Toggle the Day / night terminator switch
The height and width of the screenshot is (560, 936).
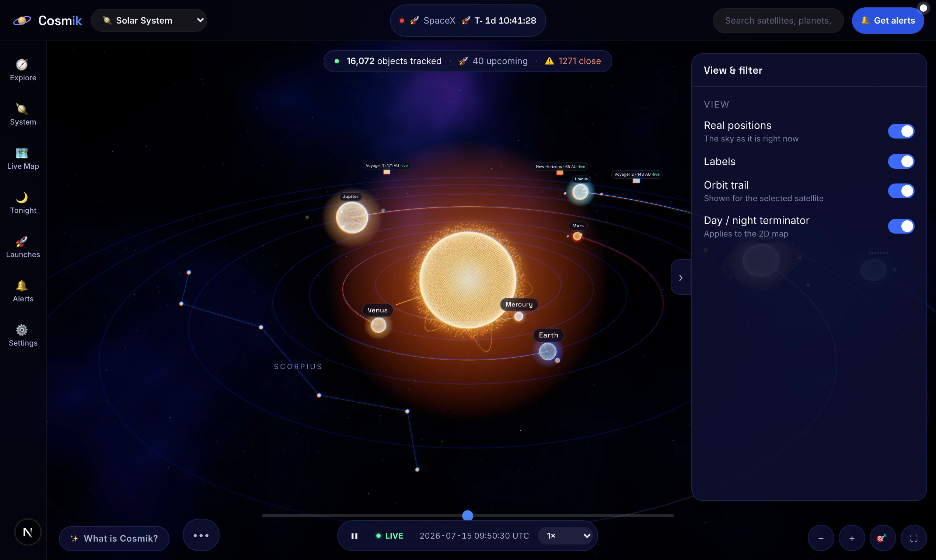click(901, 227)
